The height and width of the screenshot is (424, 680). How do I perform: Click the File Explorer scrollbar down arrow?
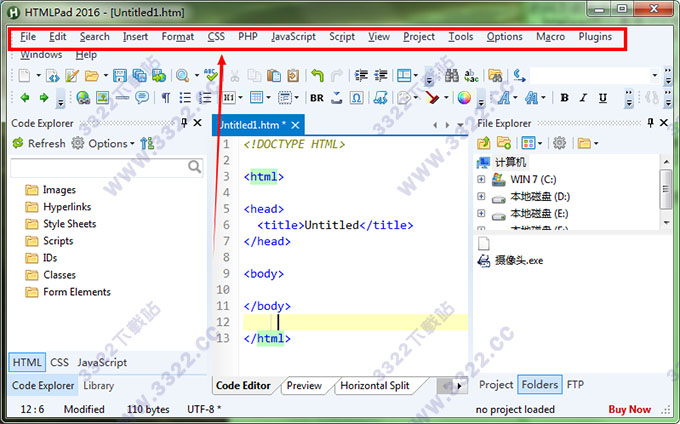tap(667, 223)
